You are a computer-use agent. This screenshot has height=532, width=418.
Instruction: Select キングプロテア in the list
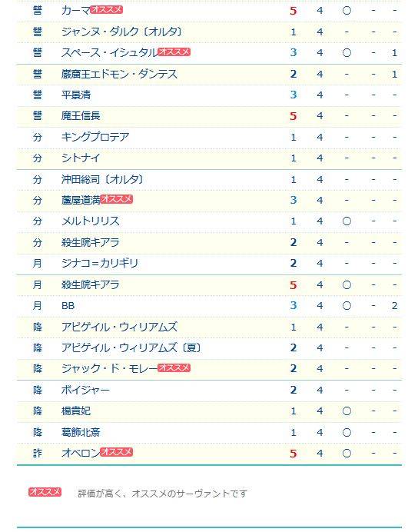click(95, 137)
